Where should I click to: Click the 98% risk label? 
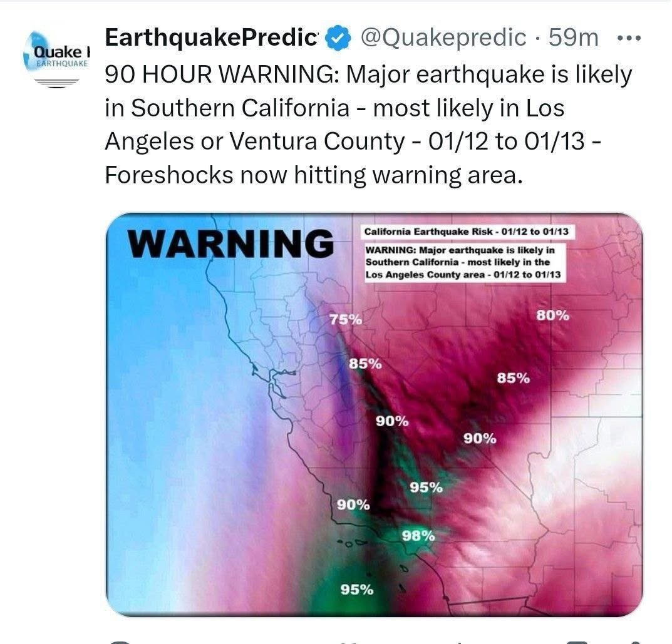(x=418, y=536)
